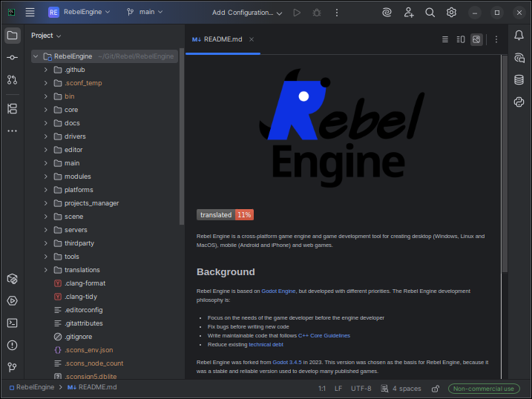Expand the thirdparty folder
The height and width of the screenshot is (399, 532).
[46, 243]
